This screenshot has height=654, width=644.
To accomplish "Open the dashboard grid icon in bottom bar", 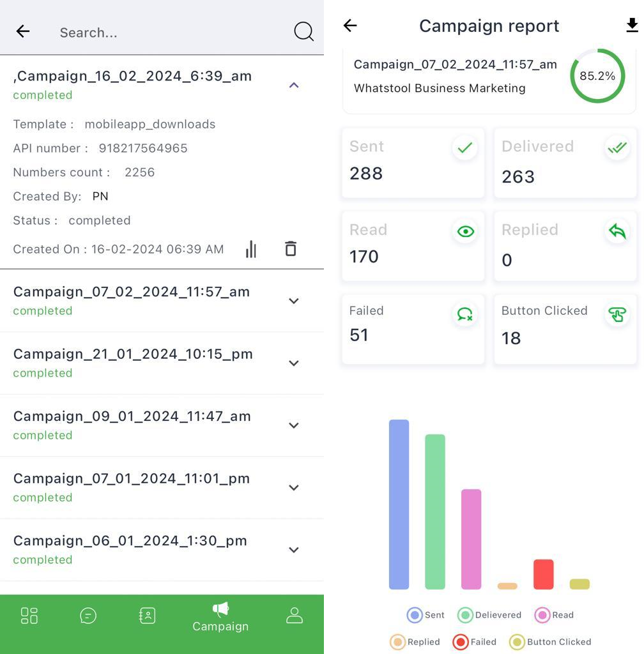I will pos(29,616).
